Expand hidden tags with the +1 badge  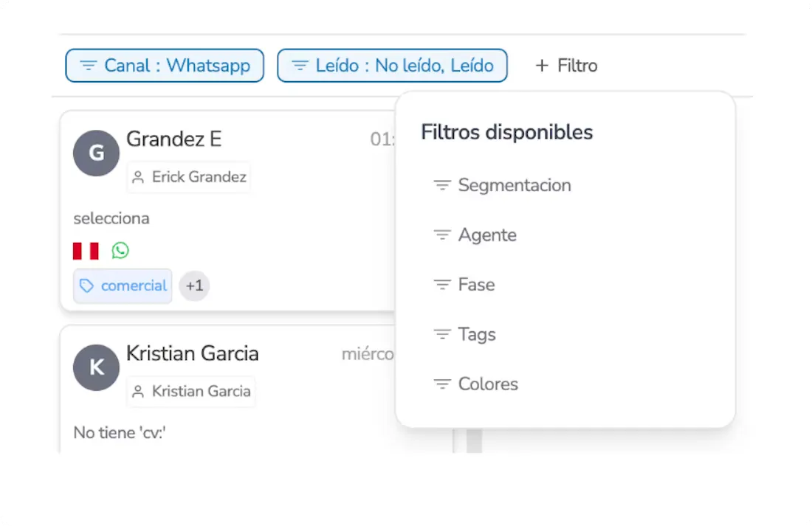(194, 286)
